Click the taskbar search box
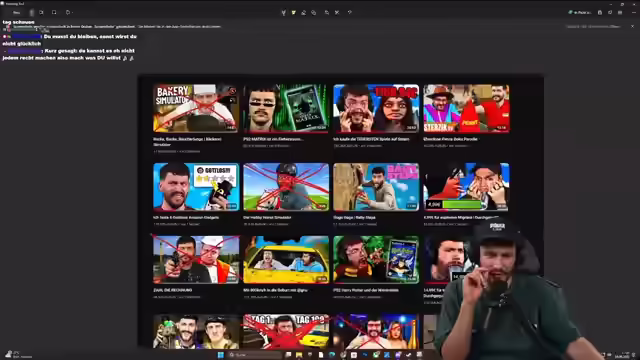 [255, 355]
